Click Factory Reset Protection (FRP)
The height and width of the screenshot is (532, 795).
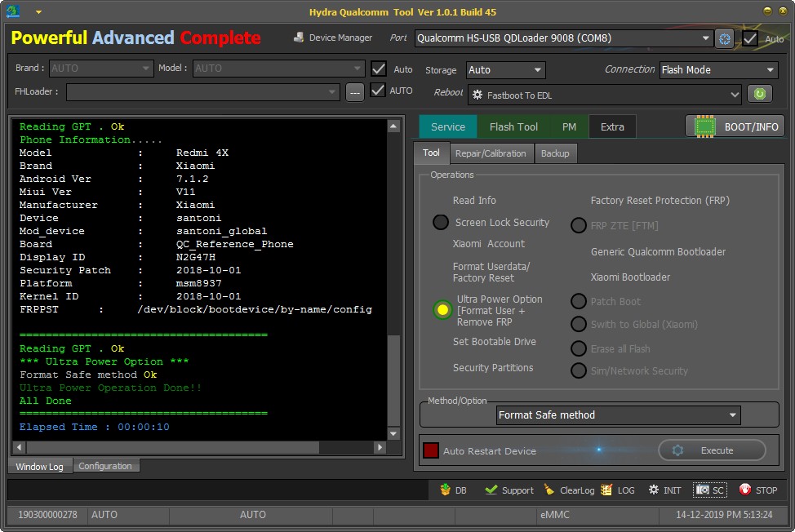[660, 200]
